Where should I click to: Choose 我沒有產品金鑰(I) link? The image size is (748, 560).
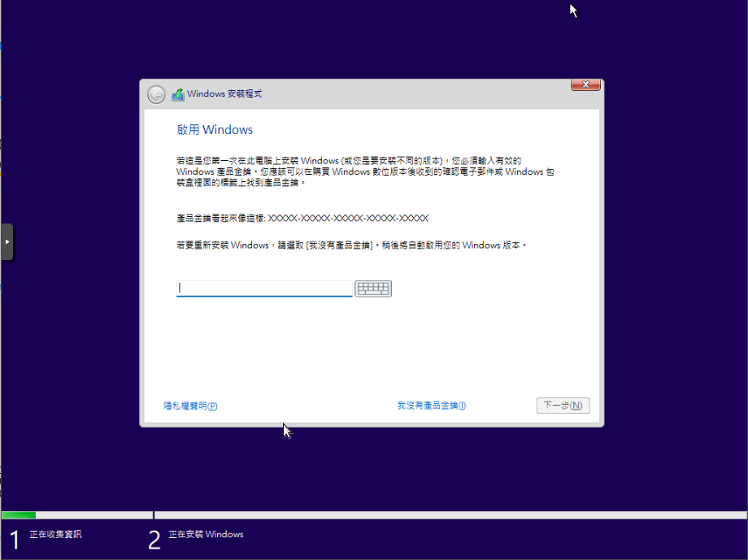[431, 406]
